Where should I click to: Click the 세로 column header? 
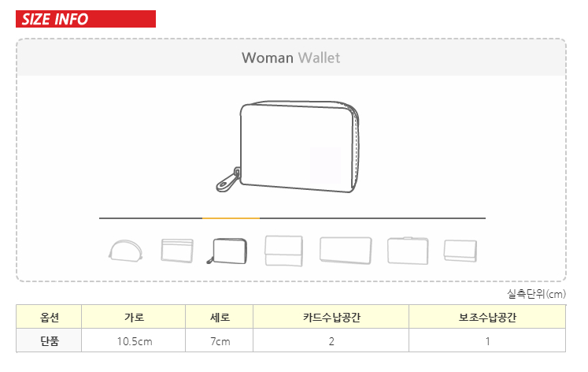tap(220, 318)
